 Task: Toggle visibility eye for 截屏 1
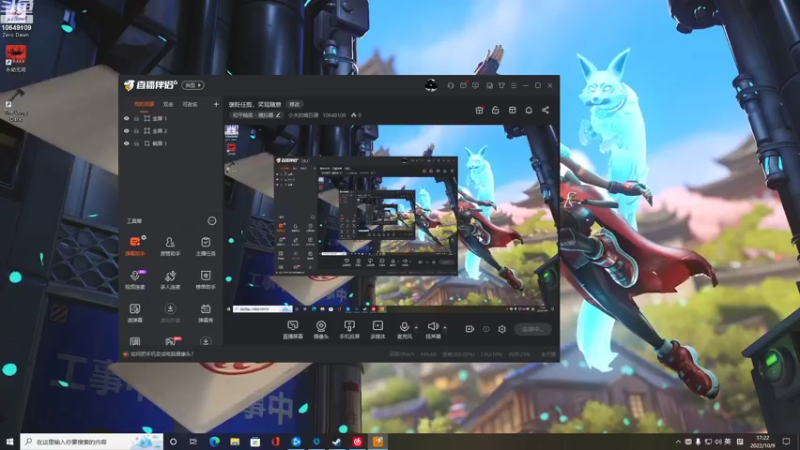tap(127, 144)
